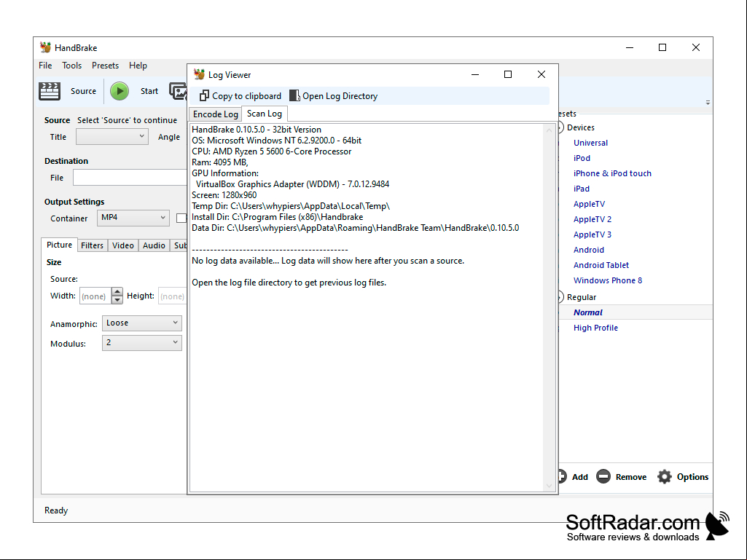This screenshot has width=747, height=560.
Task: Select the AppleTV preset
Action: 589,204
